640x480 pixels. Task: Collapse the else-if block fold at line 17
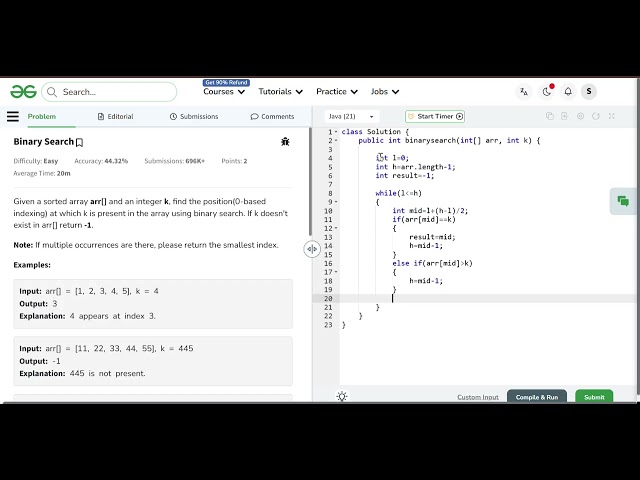(x=336, y=272)
